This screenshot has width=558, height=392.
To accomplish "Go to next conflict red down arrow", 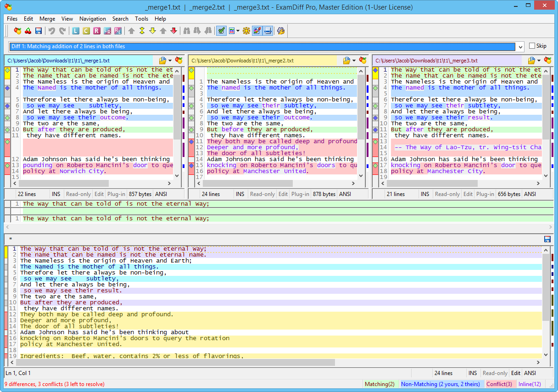I will coord(173,31).
